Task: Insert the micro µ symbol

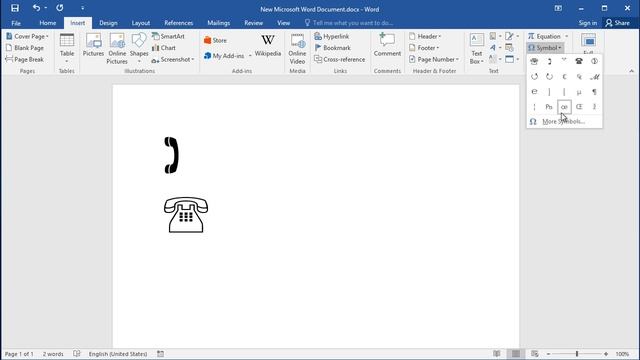Action: click(579, 92)
